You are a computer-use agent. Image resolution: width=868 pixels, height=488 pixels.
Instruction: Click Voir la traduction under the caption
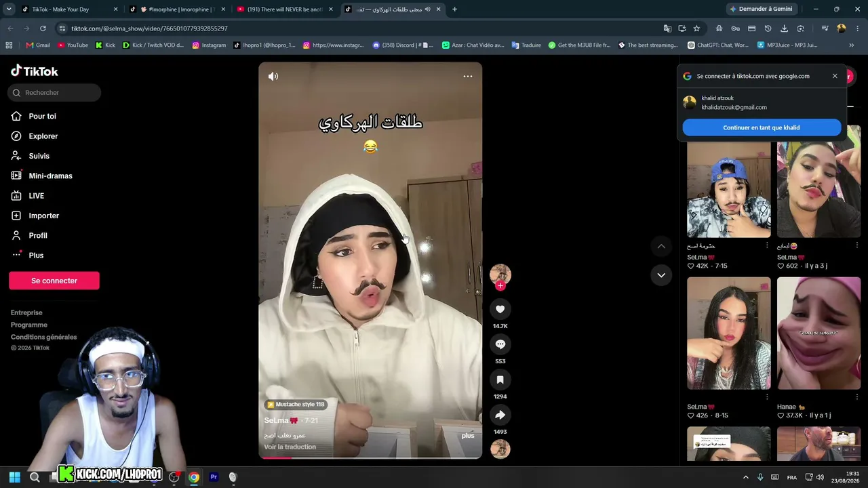pyautogui.click(x=290, y=447)
